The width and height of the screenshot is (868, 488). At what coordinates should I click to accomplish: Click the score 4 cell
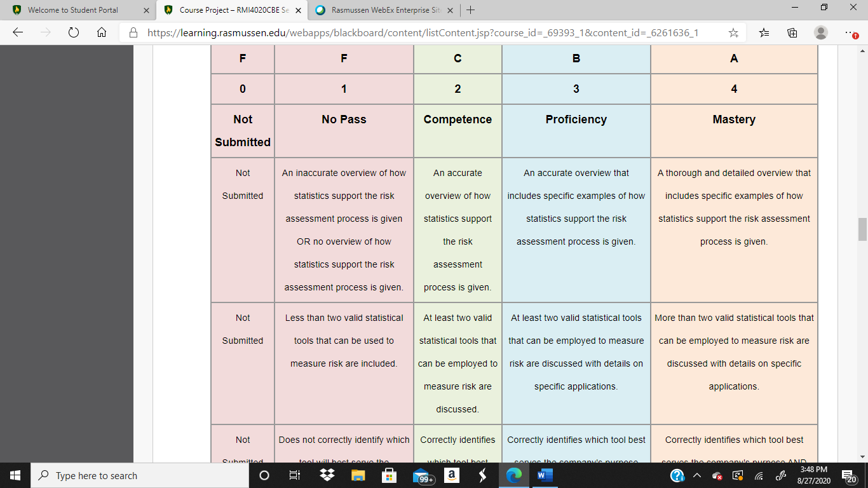coord(734,89)
